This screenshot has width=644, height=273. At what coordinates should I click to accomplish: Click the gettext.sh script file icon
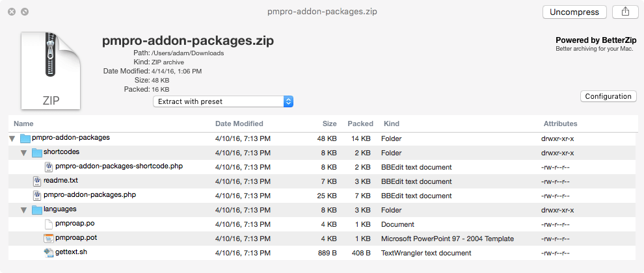(x=49, y=253)
